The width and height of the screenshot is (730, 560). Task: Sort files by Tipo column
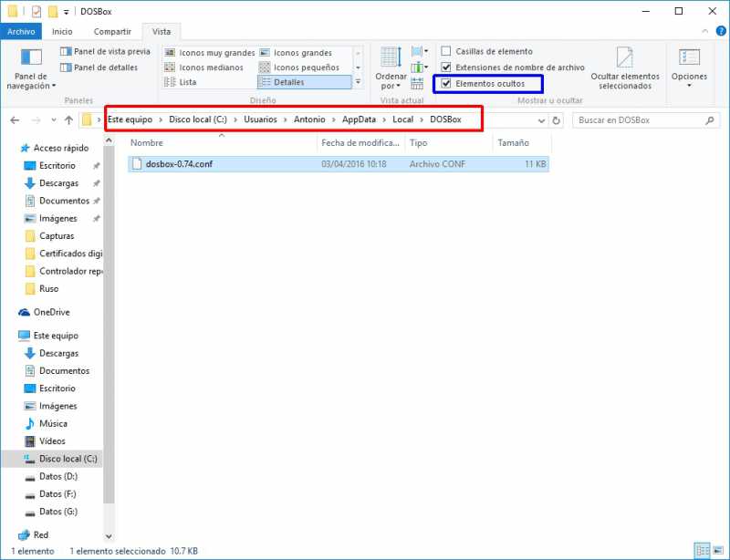click(x=449, y=143)
